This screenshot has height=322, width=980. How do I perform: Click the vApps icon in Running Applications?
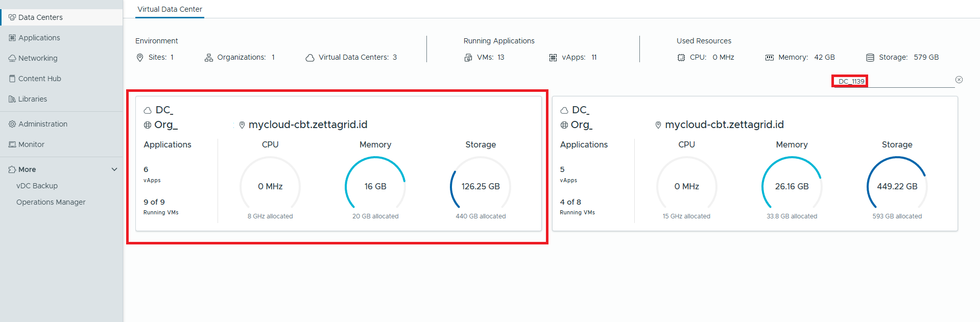[x=553, y=58]
